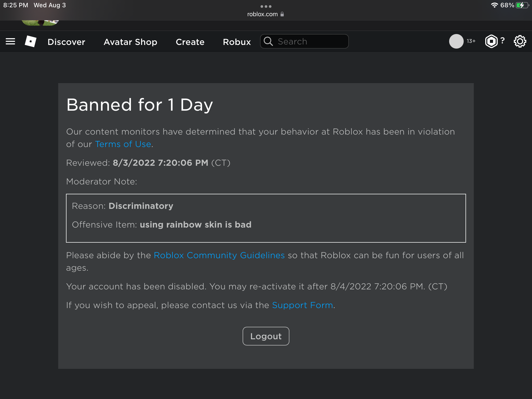Tap the roblox.com address bar
The image size is (532, 399).
[265, 14]
